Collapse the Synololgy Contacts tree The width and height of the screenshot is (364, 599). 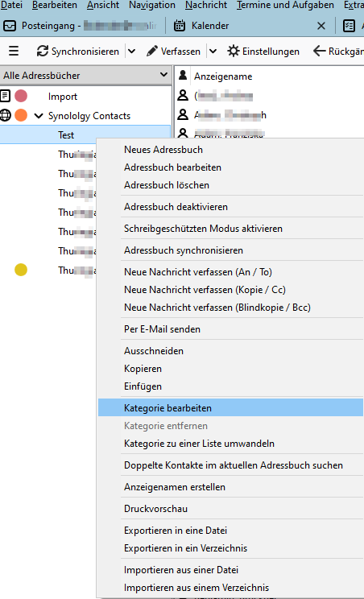[39, 115]
